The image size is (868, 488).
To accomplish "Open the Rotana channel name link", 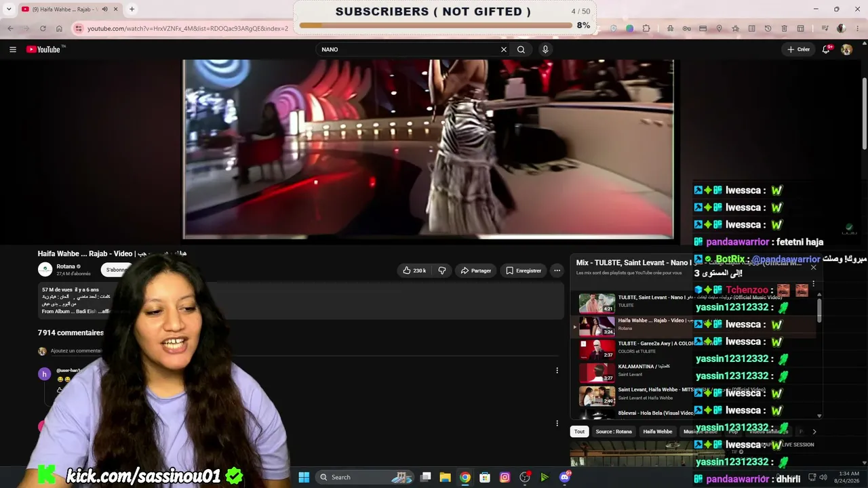I will [66, 266].
